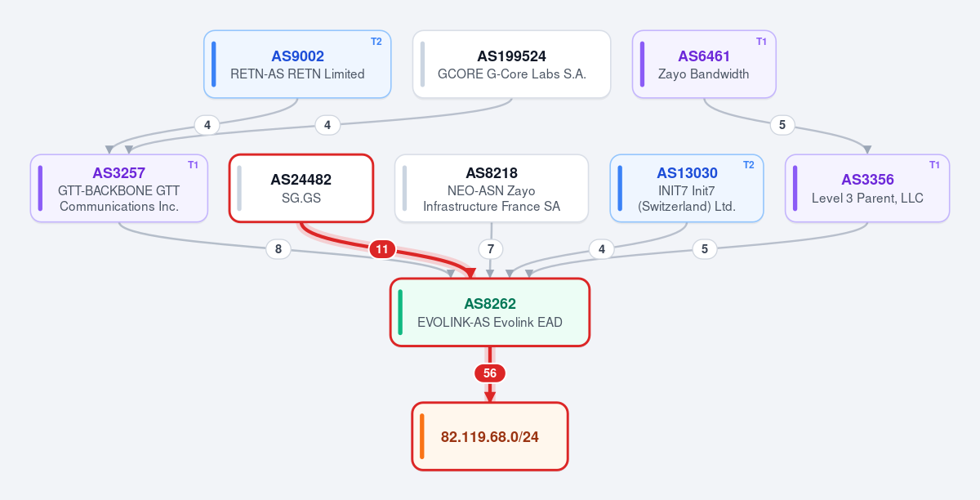Click the red edge label 56
The height and width of the screenshot is (500, 980).
coord(490,373)
